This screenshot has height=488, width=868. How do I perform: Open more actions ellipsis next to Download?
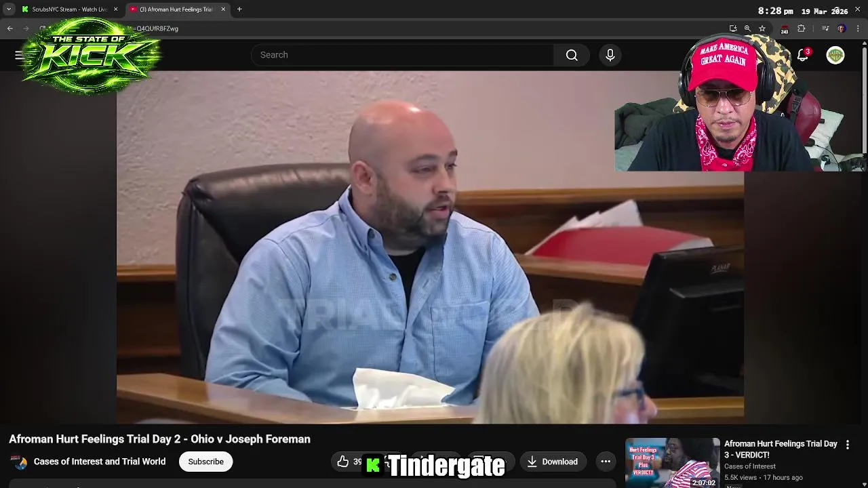tap(606, 462)
